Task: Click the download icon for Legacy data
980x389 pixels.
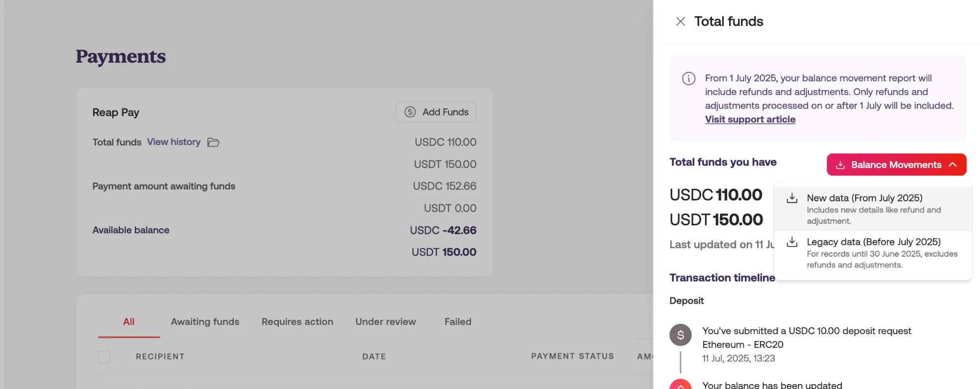Action: (792, 242)
